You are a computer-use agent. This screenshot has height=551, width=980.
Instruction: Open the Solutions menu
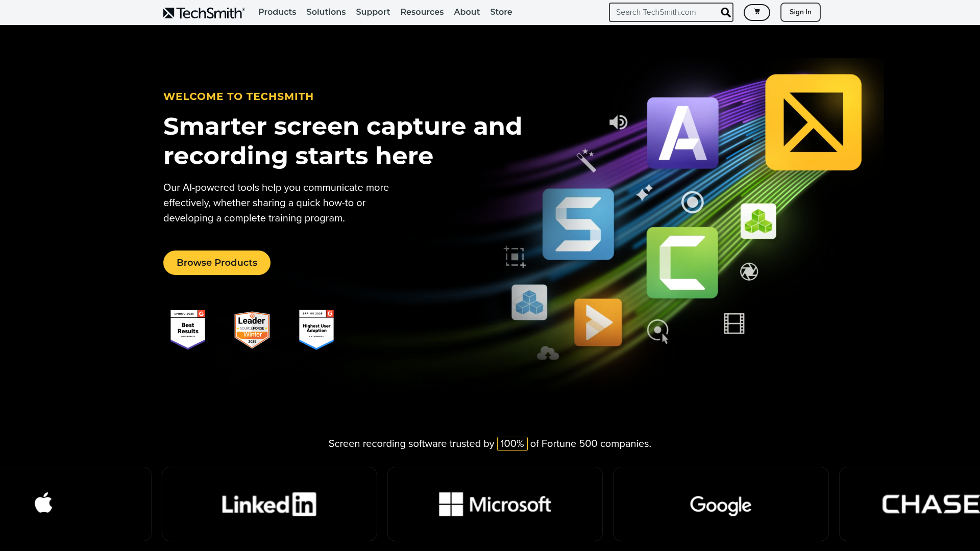coord(326,12)
